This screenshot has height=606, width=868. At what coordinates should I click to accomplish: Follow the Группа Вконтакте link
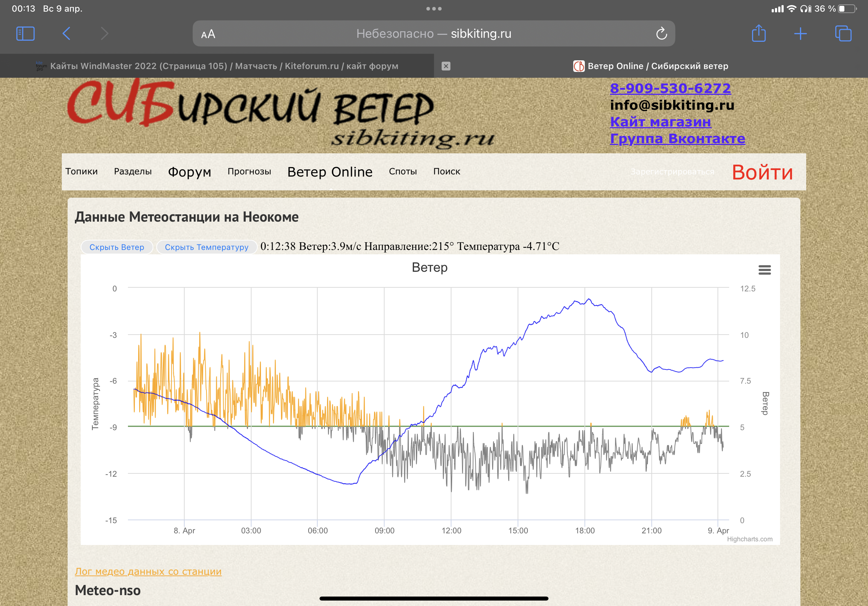[677, 139]
